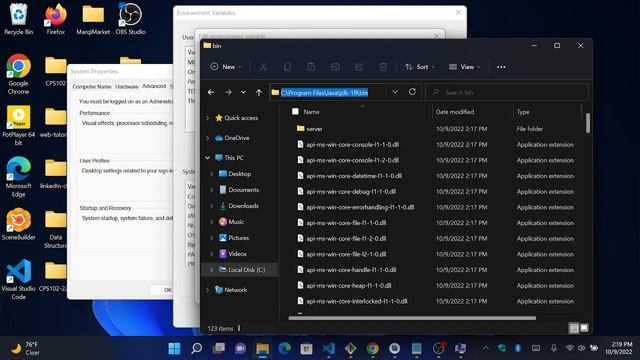Click the Rename icon in Explorer toolbar
The image size is (640, 360).
pos(335,67)
